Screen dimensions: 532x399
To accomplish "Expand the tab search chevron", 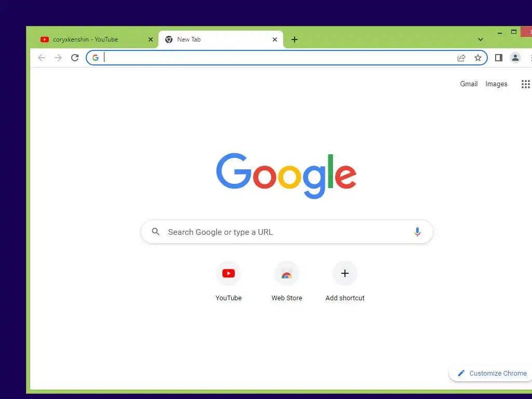I will coord(481,39).
